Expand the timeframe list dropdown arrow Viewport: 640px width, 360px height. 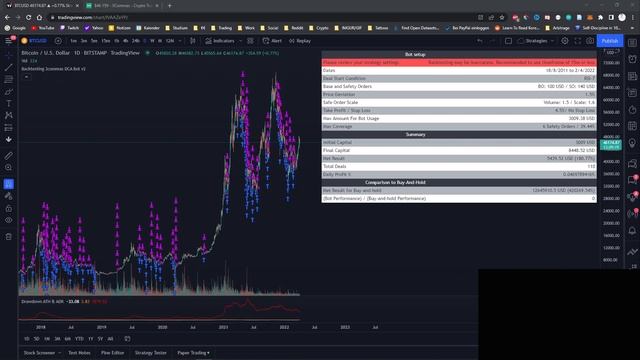[x=180, y=41]
